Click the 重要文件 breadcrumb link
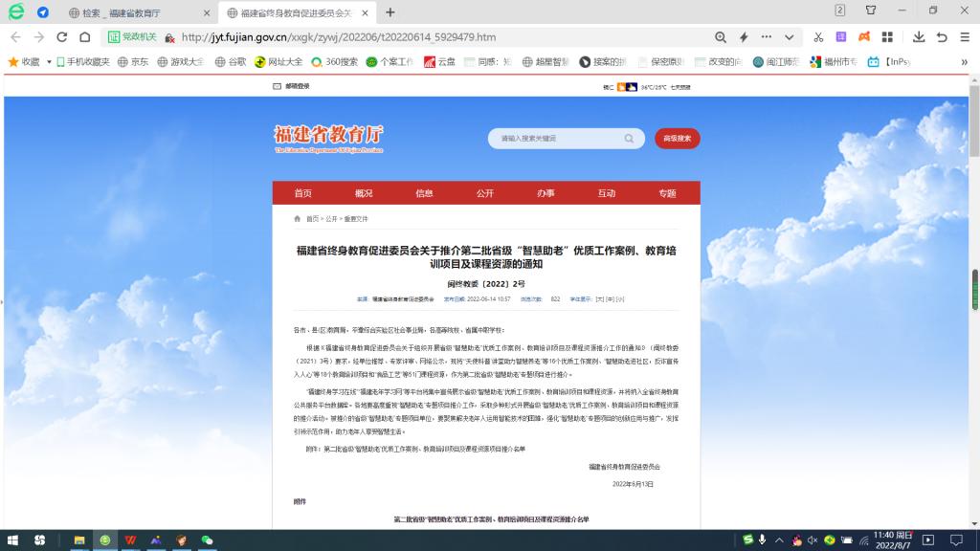This screenshot has width=980, height=551. pos(356,219)
